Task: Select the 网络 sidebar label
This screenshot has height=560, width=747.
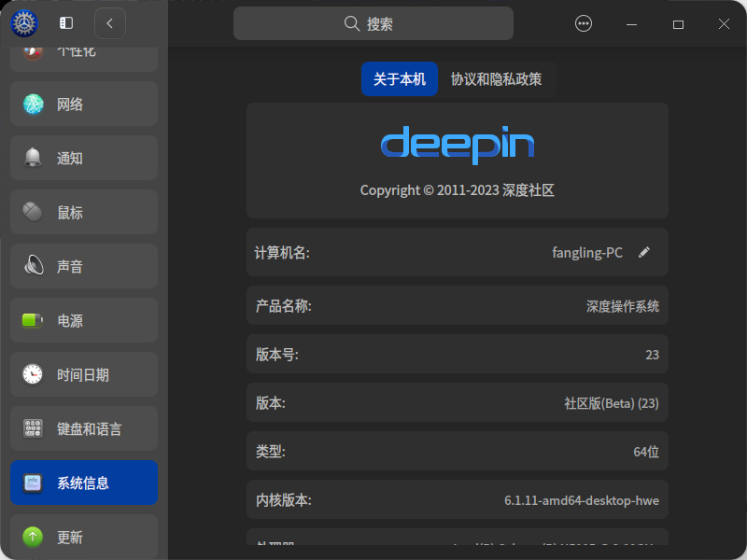Action: [70, 105]
